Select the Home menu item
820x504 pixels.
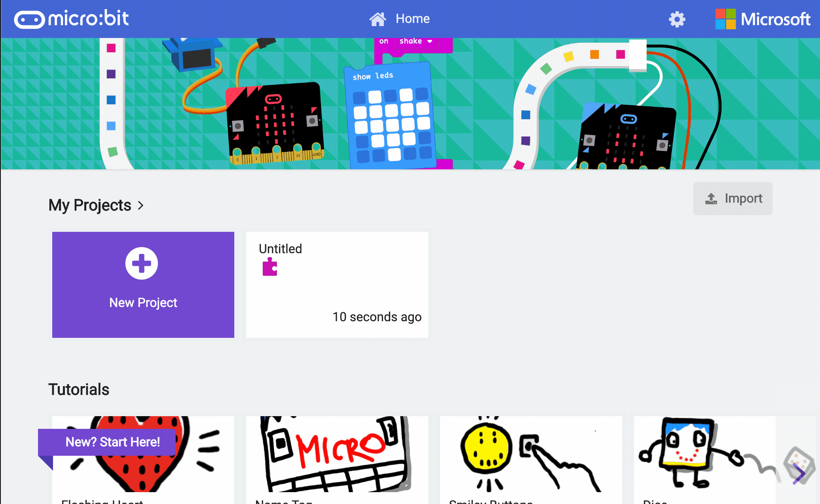pos(399,19)
